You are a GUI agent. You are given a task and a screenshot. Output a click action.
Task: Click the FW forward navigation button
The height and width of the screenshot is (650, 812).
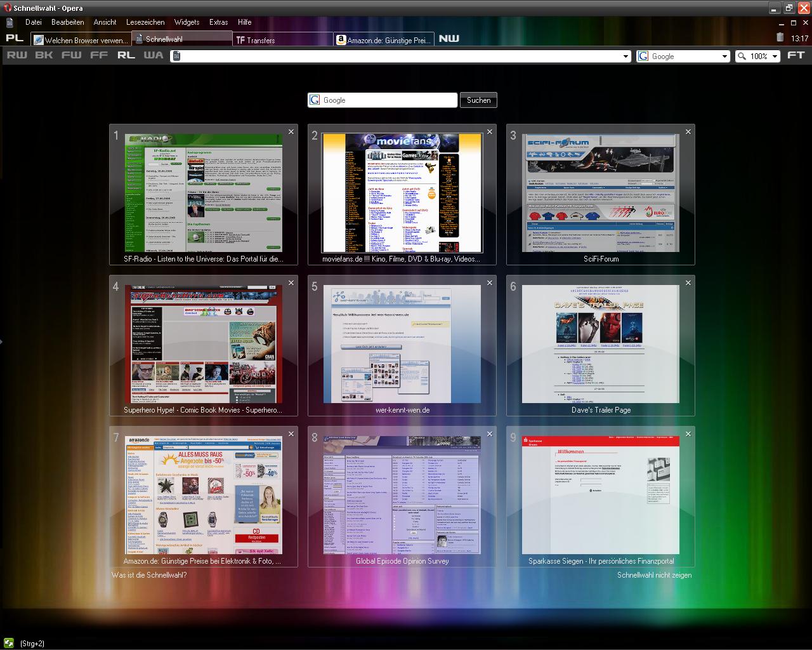point(71,55)
